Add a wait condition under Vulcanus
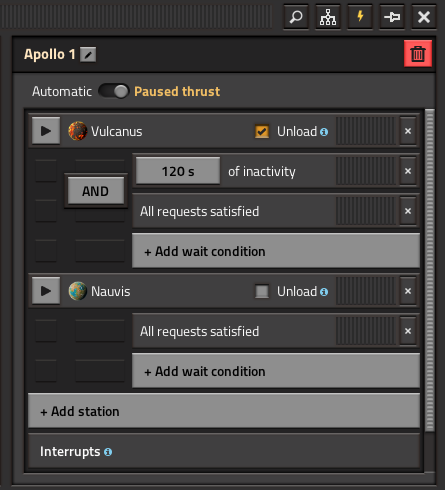 (x=276, y=251)
